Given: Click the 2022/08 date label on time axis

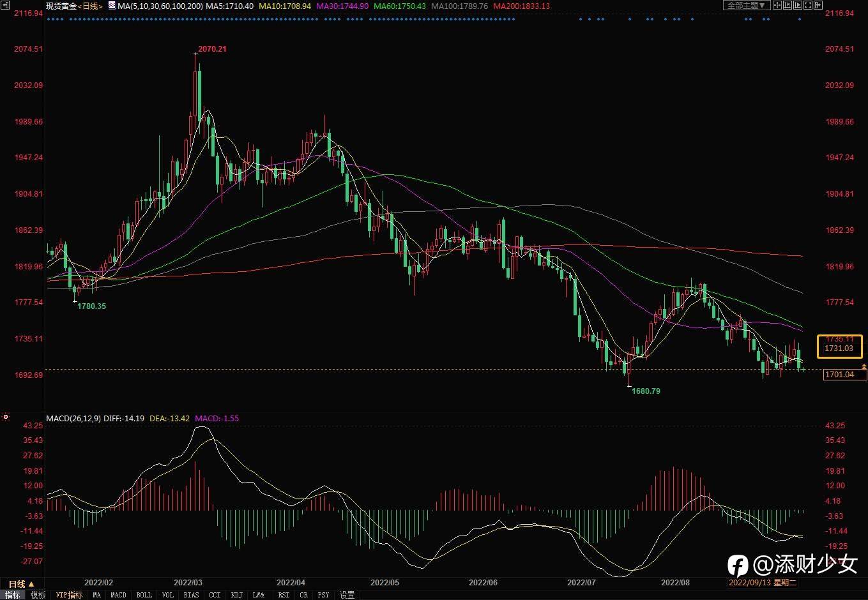Looking at the screenshot, I should (x=675, y=582).
